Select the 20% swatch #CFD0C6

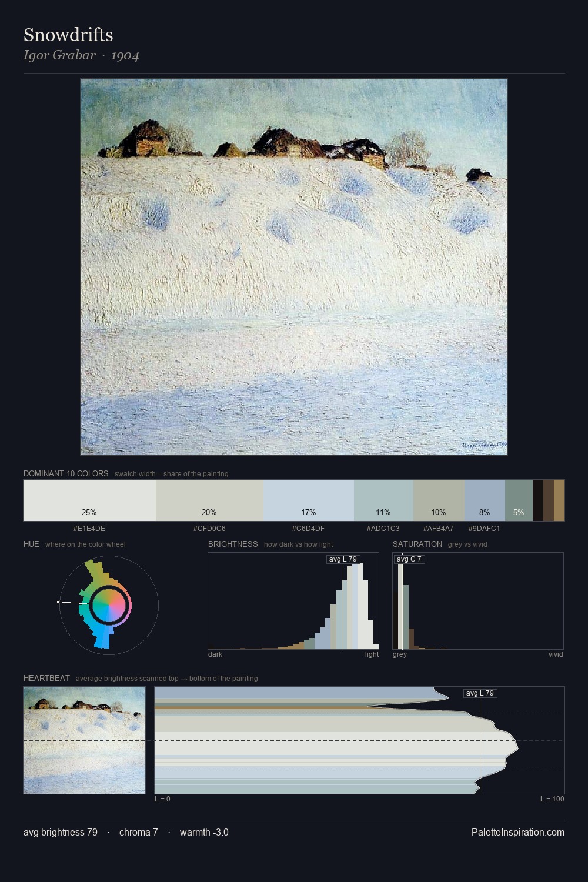pyautogui.click(x=209, y=500)
